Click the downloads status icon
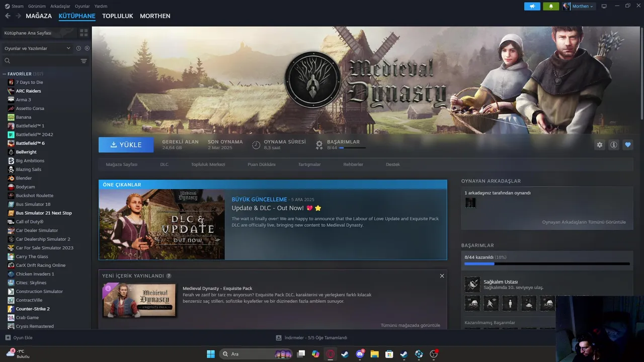 click(279, 338)
